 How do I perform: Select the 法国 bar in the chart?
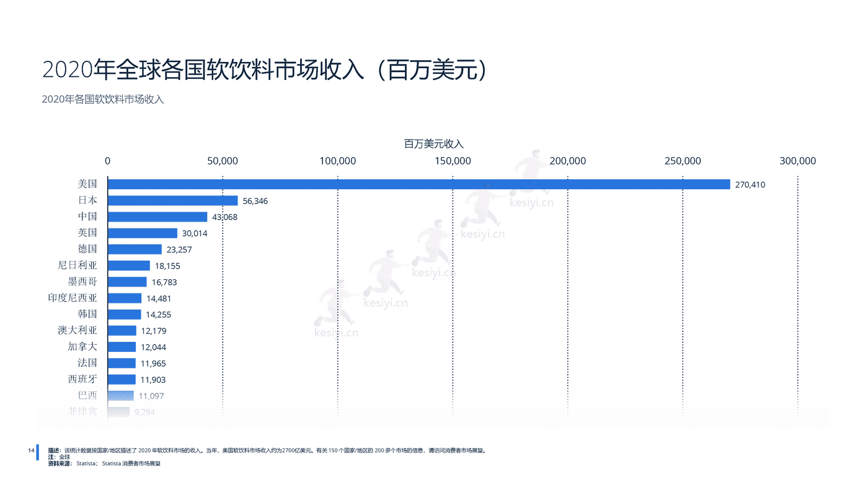coord(122,363)
